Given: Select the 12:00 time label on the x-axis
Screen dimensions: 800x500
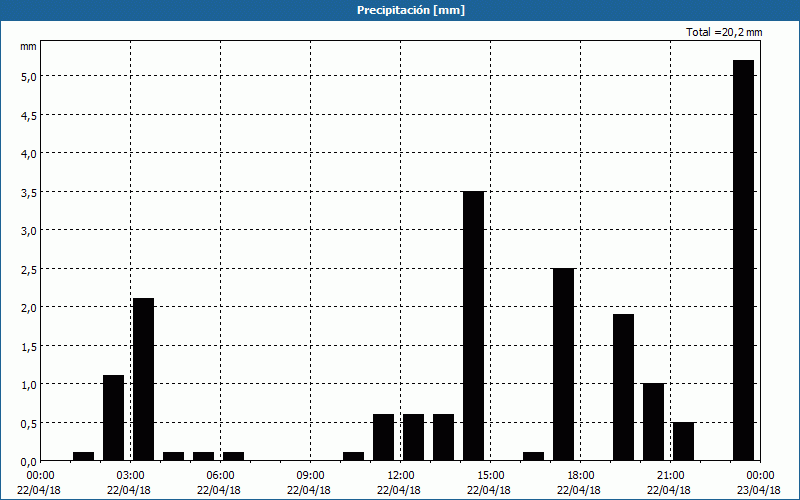Looking at the screenshot, I should pos(401,476).
